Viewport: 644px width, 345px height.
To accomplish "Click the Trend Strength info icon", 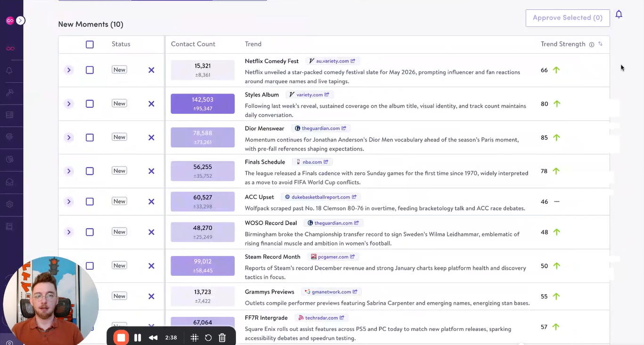I will 591,44.
